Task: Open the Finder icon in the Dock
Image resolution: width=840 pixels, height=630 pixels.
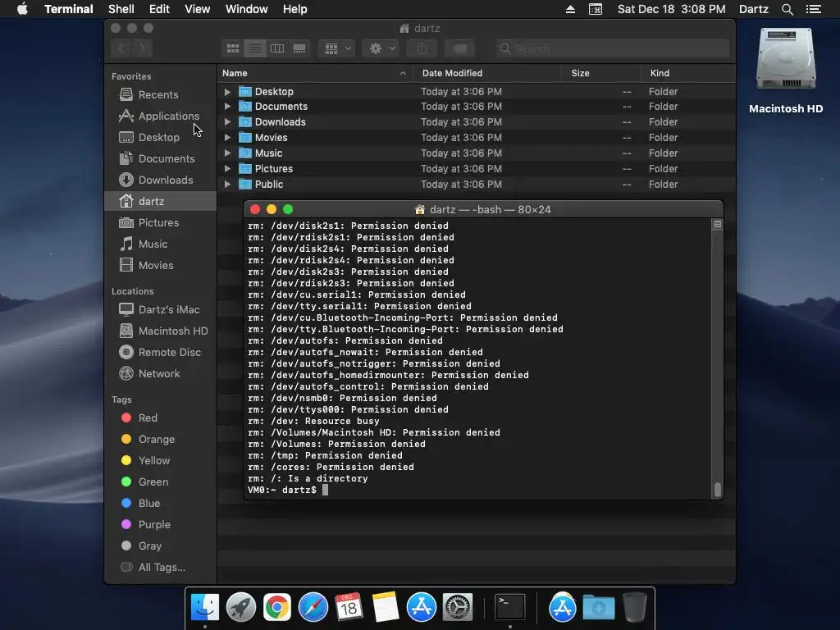Action: point(205,608)
